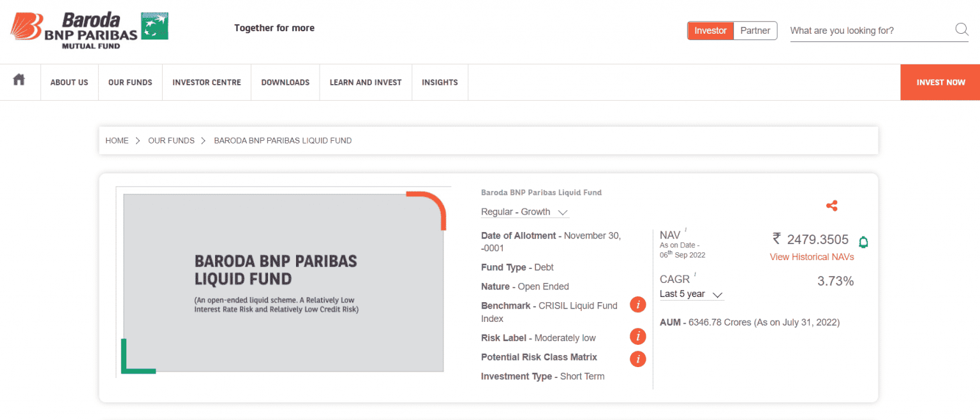Viewport: 980px width, 420px height.
Task: Click the share icon on fund card
Action: click(x=831, y=206)
